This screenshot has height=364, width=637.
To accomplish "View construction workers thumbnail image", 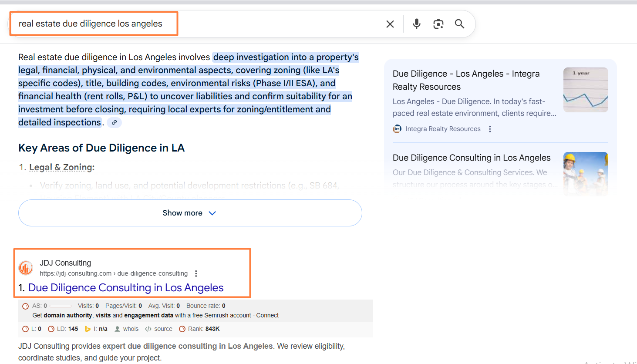I will [x=586, y=174].
